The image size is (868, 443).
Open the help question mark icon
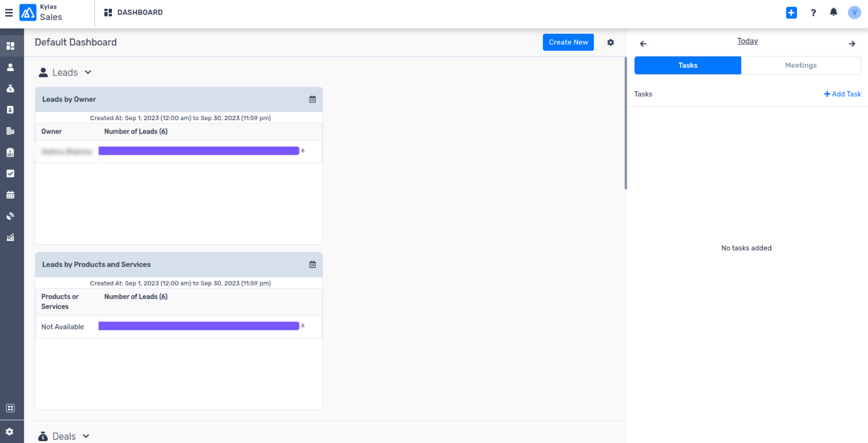[813, 13]
